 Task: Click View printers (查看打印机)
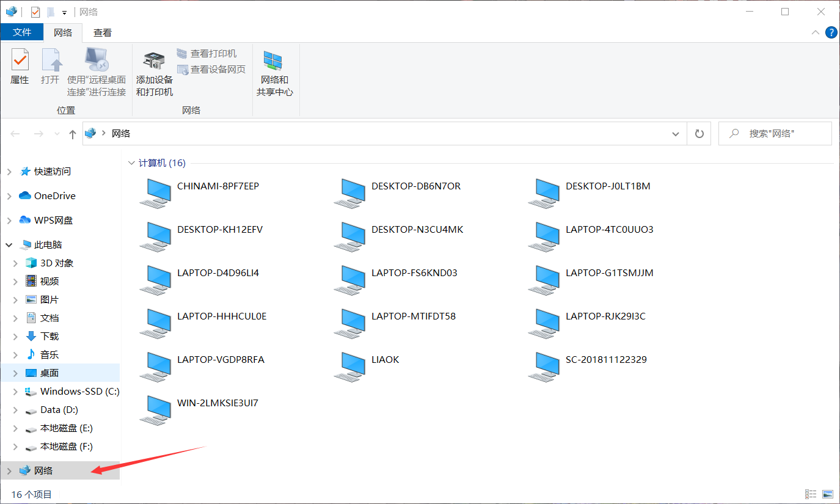206,54
